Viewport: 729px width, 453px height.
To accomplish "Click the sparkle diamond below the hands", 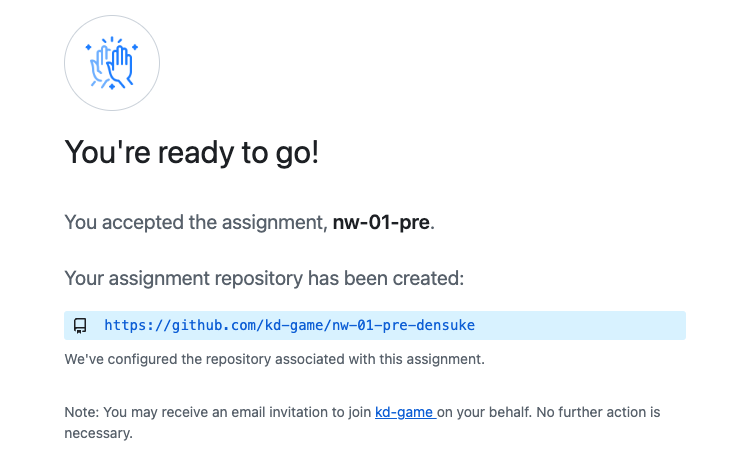I will click(x=112, y=87).
